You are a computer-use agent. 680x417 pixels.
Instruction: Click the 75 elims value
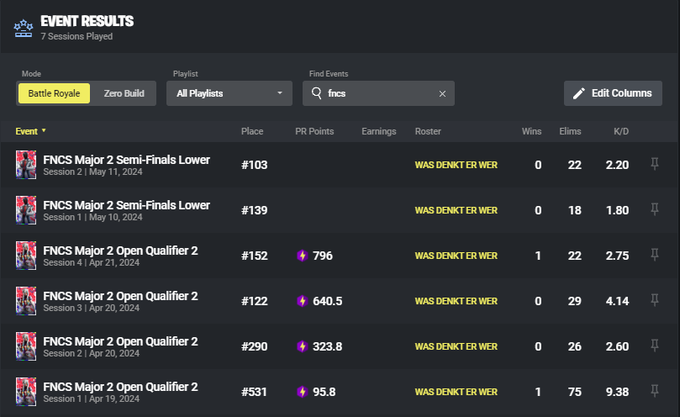(x=575, y=392)
